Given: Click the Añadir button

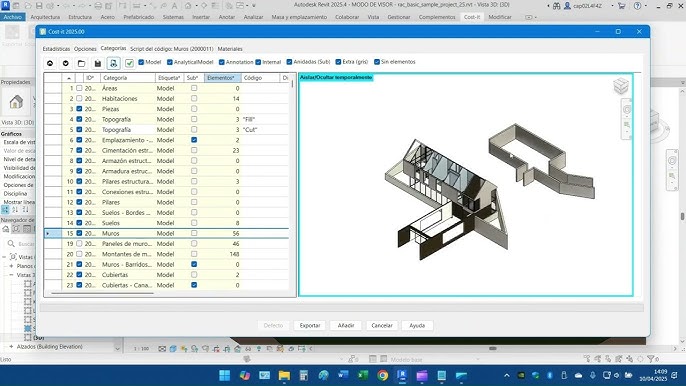Looking at the screenshot, I should pos(346,326).
